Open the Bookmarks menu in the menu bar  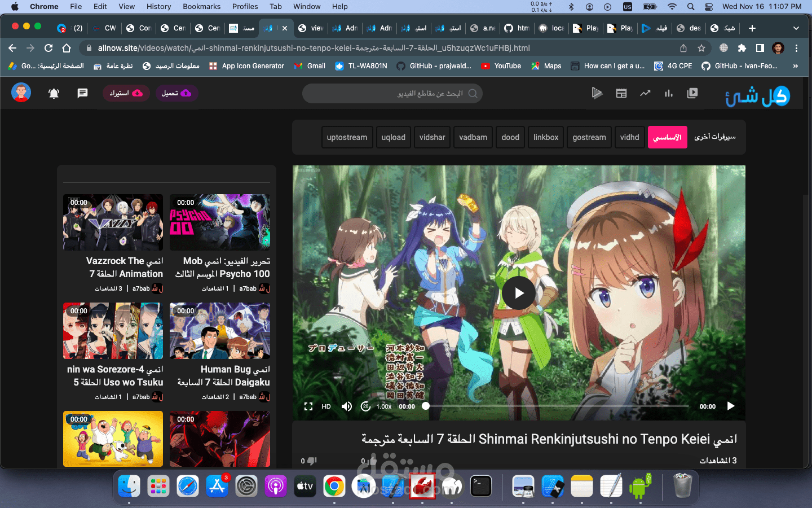click(201, 7)
